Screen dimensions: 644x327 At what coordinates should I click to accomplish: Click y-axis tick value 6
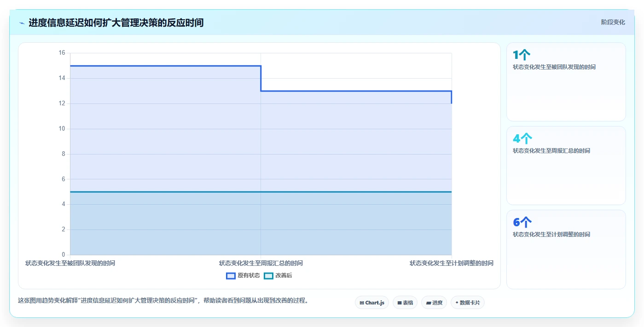coord(64,179)
